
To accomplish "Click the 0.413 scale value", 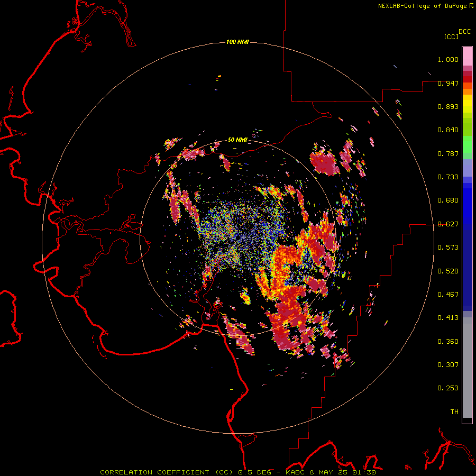I will [x=448, y=318].
